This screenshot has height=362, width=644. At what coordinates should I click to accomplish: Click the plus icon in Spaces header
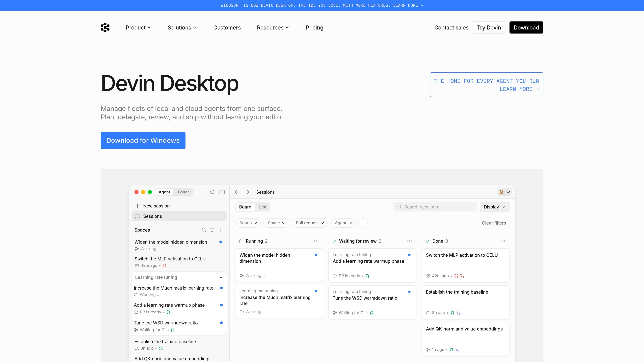[221, 230]
